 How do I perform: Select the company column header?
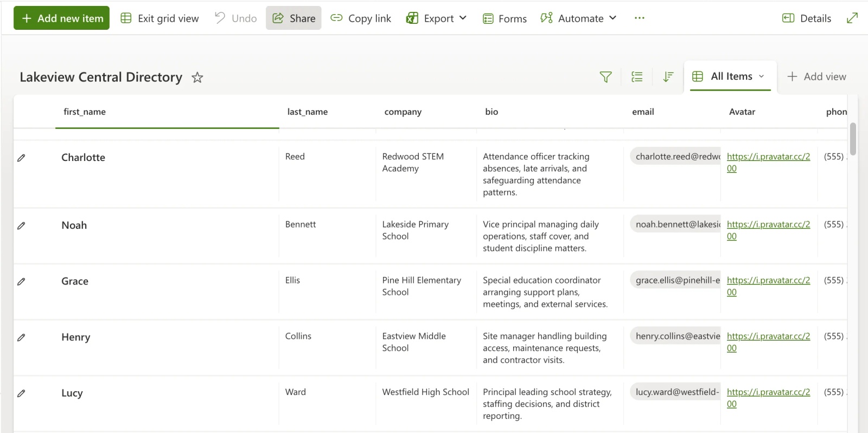pos(426,112)
